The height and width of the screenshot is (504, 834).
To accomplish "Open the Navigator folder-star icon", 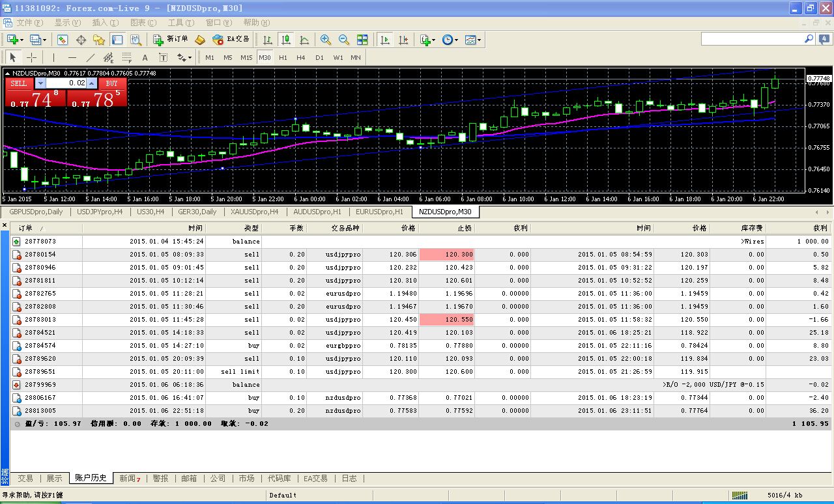I will pos(99,40).
